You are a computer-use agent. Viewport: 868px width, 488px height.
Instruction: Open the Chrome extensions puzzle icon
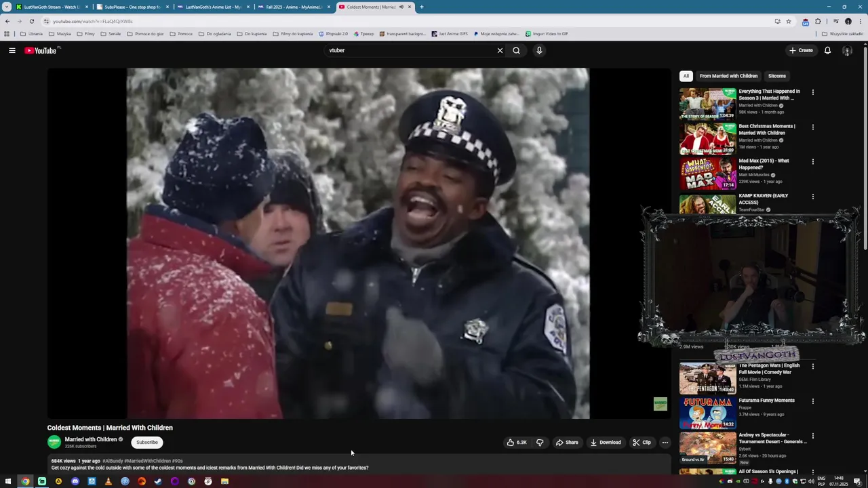(x=818, y=21)
